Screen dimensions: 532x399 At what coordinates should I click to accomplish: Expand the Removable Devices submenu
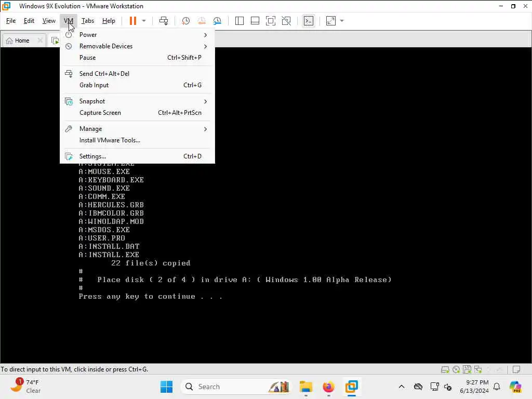(x=137, y=46)
